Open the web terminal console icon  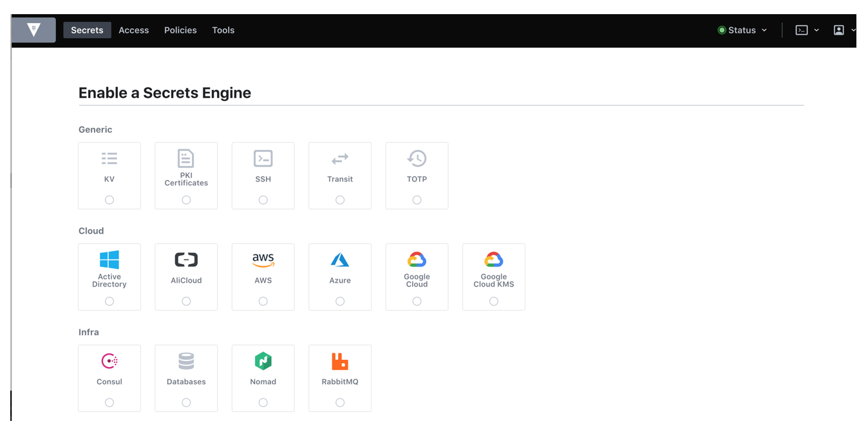802,30
